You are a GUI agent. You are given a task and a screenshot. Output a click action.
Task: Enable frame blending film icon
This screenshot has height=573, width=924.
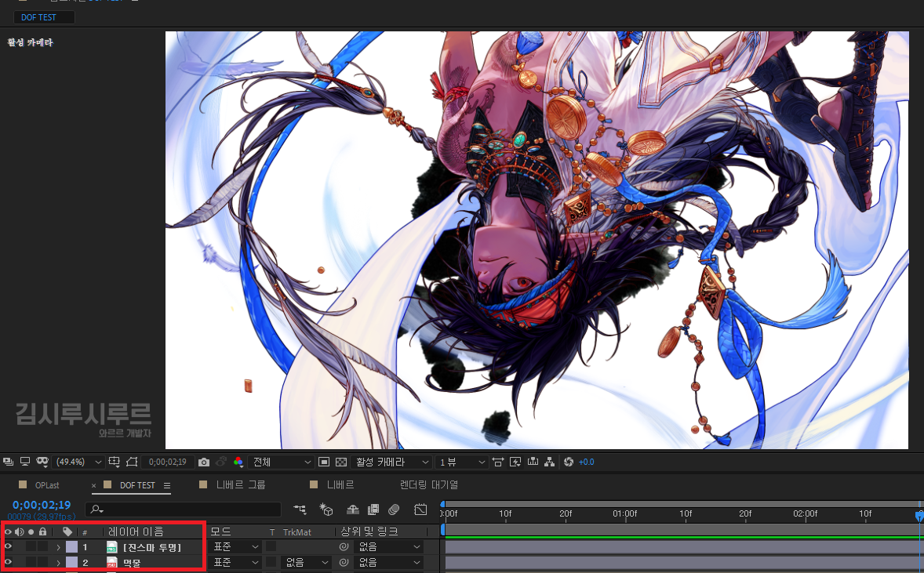(x=373, y=510)
